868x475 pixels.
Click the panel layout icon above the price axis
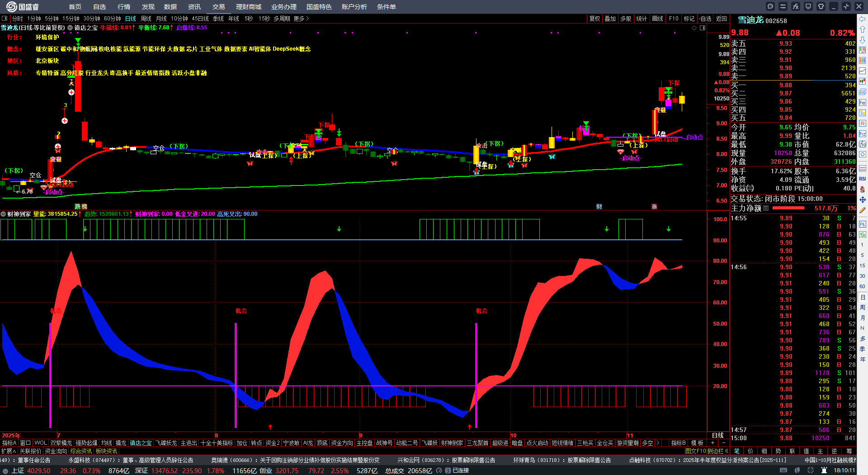pyautogui.click(x=703, y=28)
